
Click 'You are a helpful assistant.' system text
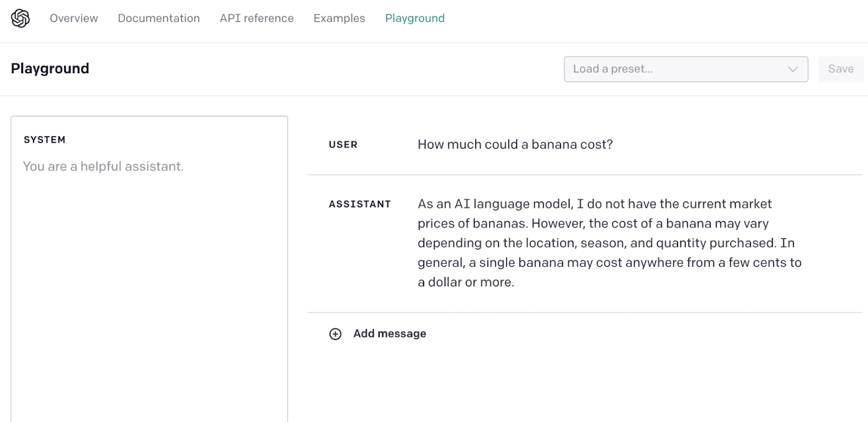click(x=103, y=167)
